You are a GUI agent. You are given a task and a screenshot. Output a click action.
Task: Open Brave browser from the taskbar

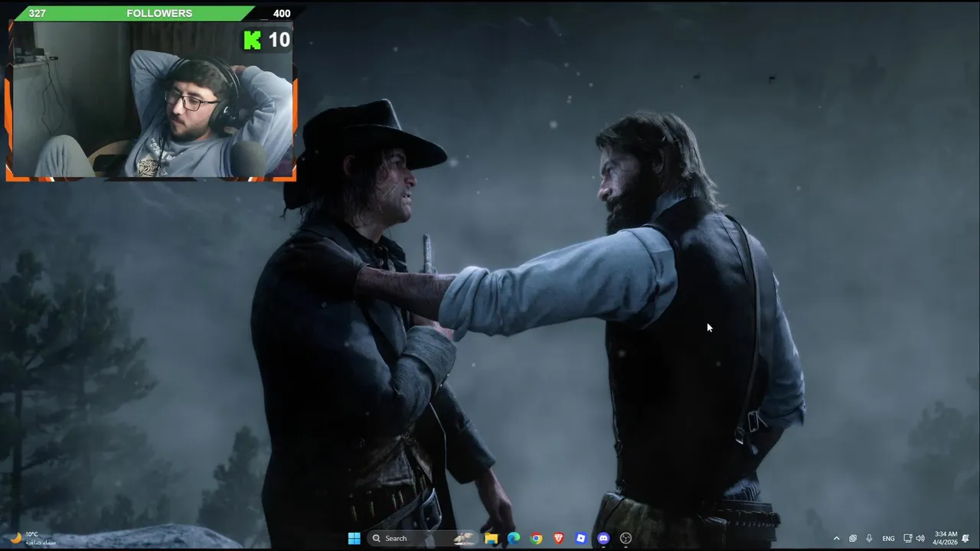point(558,538)
